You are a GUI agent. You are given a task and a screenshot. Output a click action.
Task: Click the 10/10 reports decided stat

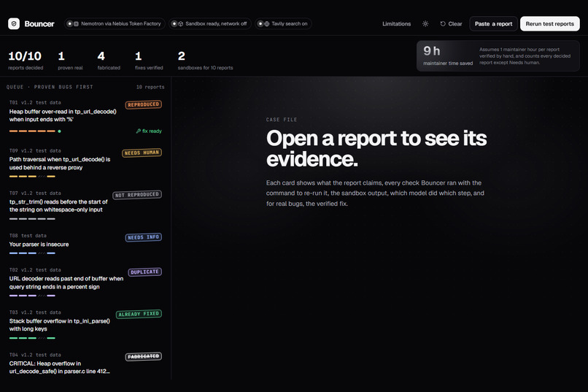26,61
